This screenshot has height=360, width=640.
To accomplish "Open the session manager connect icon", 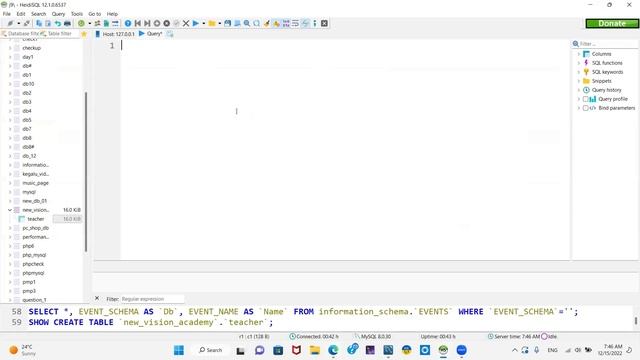I will (11, 23).
